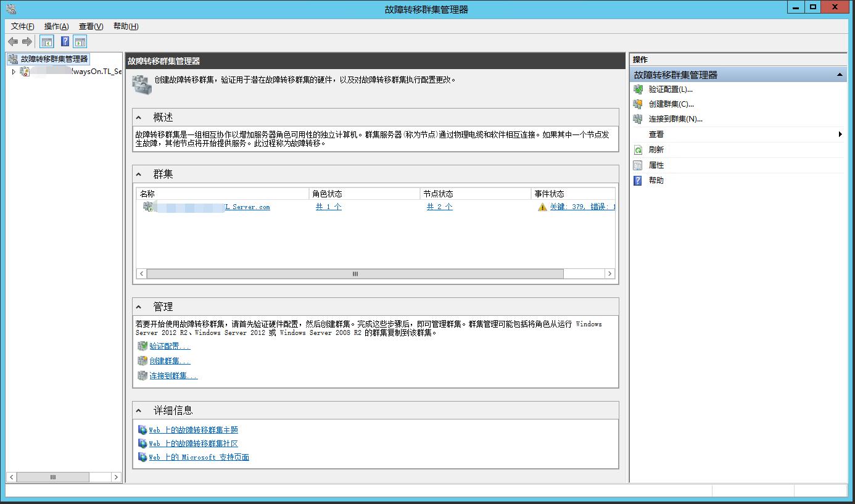The height and width of the screenshot is (504, 855).
Task: Click the Back arrow toolbar icon
Action: point(13,41)
